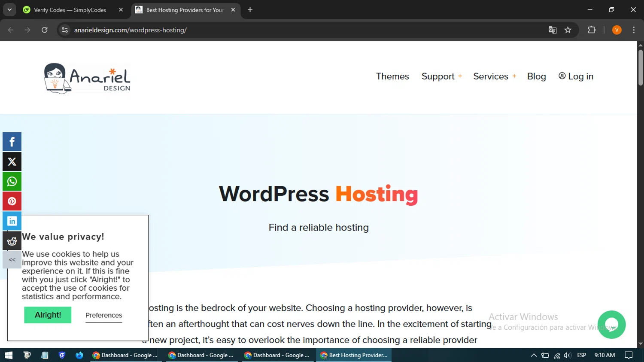Open the Support menu item
This screenshot has width=644, height=362.
pos(438,76)
